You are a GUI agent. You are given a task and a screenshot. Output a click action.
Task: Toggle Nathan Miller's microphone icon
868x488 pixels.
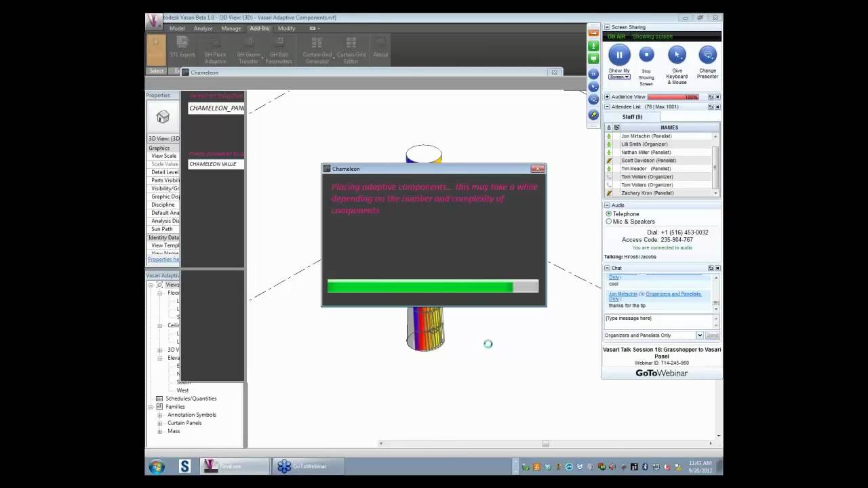coord(609,152)
